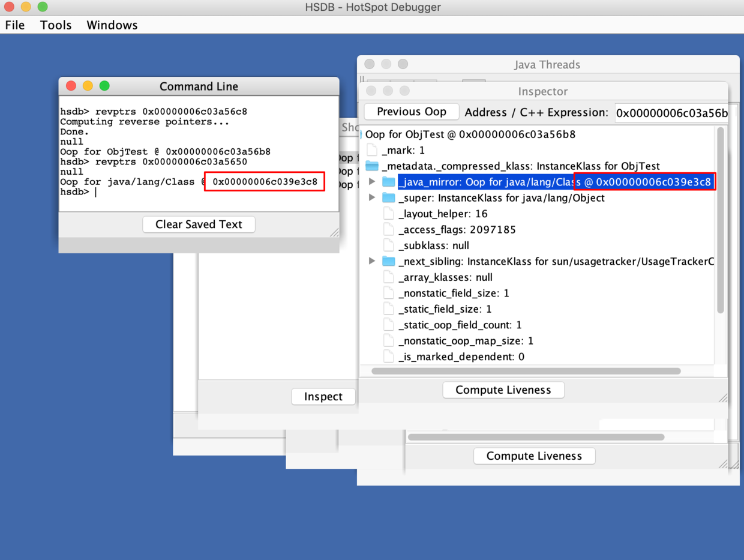This screenshot has width=744, height=560.
Task: Open the Windows menu
Action: point(112,25)
